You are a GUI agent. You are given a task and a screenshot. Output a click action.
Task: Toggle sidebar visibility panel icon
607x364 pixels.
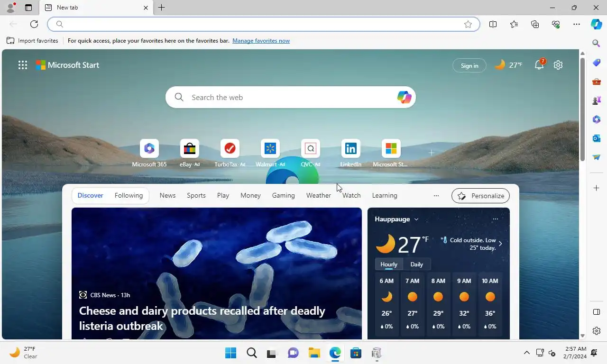(x=597, y=312)
